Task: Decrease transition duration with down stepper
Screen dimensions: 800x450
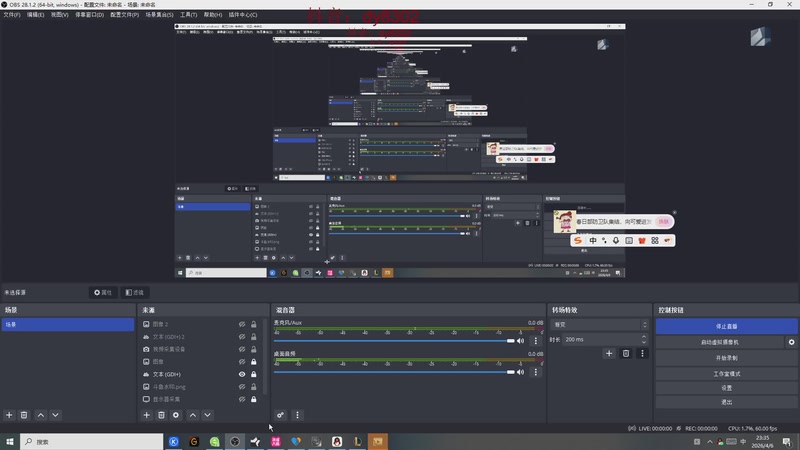Action: pyautogui.click(x=644, y=342)
